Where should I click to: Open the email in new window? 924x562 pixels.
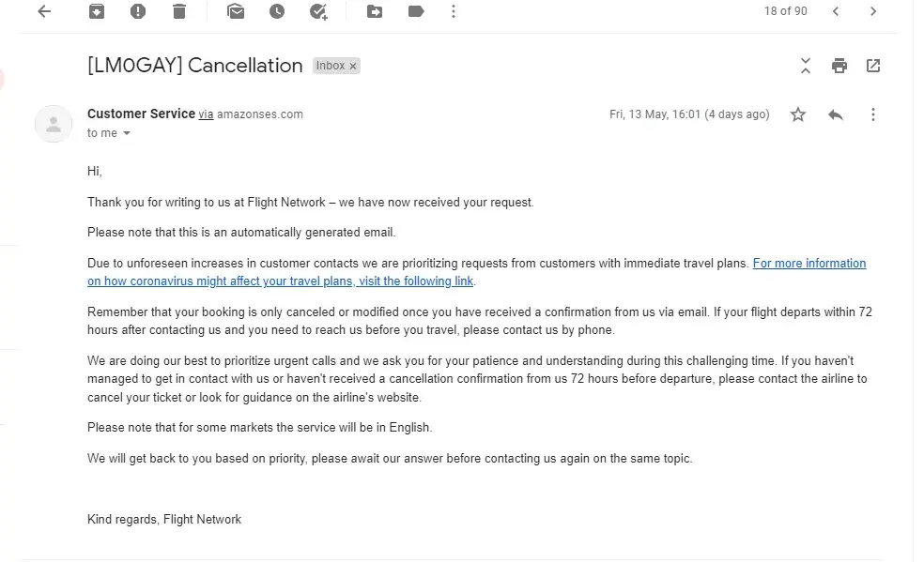[873, 66]
